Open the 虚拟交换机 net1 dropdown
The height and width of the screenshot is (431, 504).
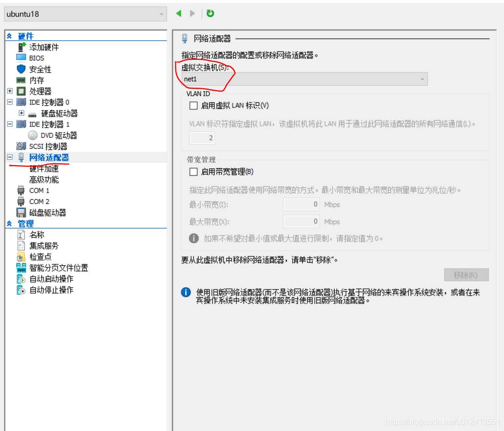click(304, 79)
